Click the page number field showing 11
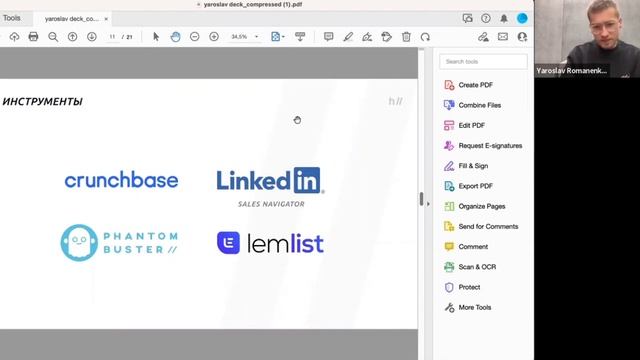The width and height of the screenshot is (640, 360). coord(112,37)
